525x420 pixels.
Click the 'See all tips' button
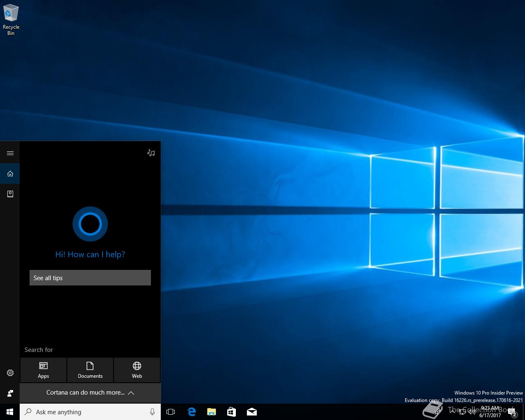click(90, 278)
